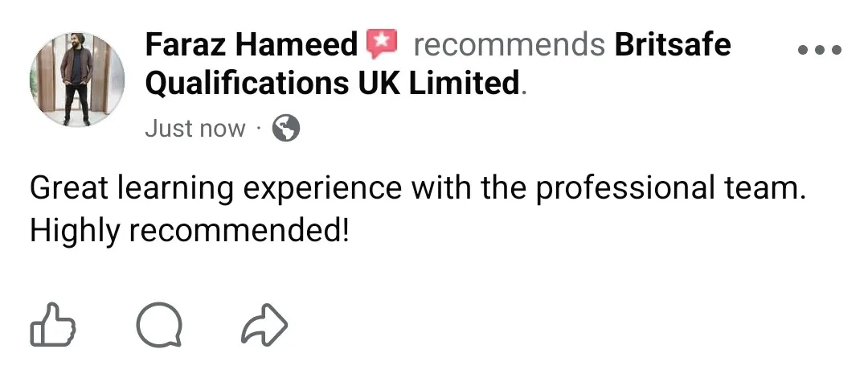
Task: Click the dot separator beside 'Just now'
Action: (258, 129)
